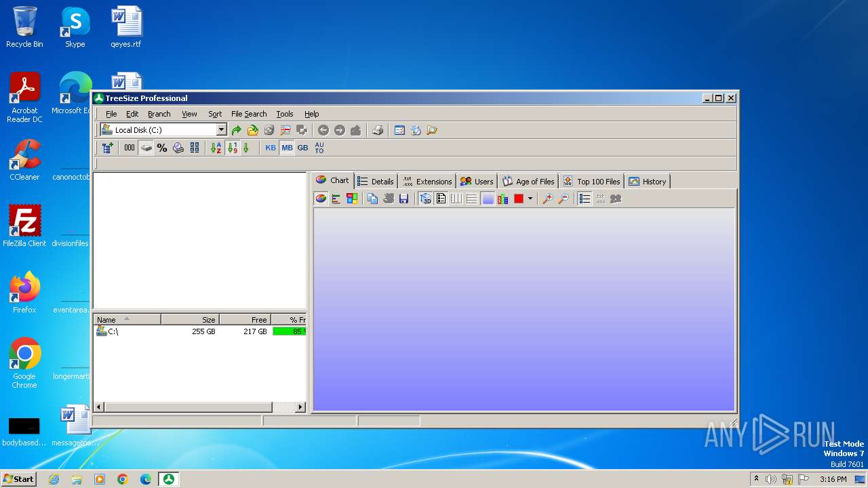Save the chart using floppy disk icon
Screen dimensions: 868x488
pyautogui.click(x=404, y=199)
